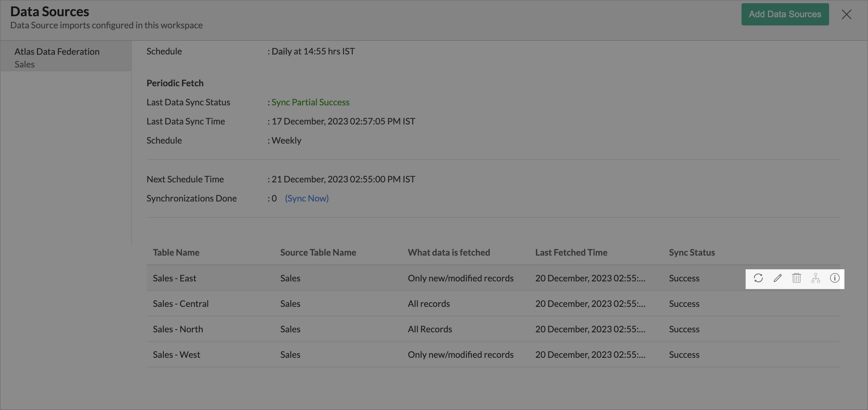Click the What data is fetched header
The image size is (868, 410).
coord(449,252)
